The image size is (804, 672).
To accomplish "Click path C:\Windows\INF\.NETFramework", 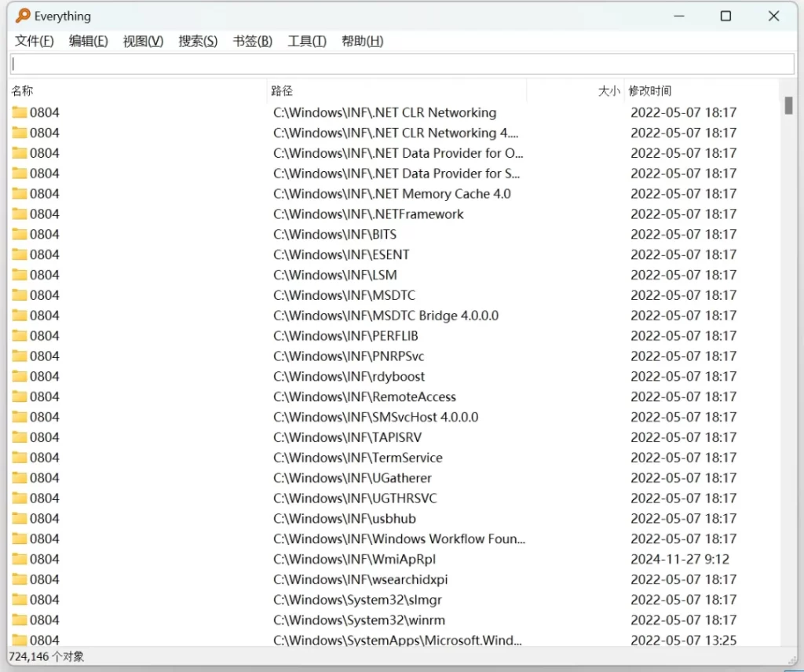I will click(368, 214).
